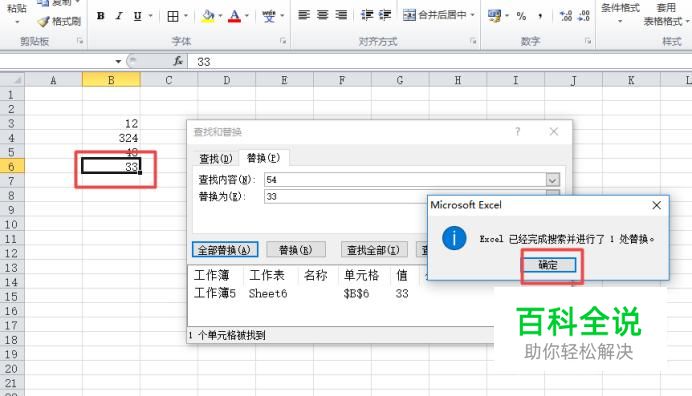This screenshot has height=396, width=692.
Task: Expand the Name Box dropdown arrow
Action: click(x=118, y=61)
